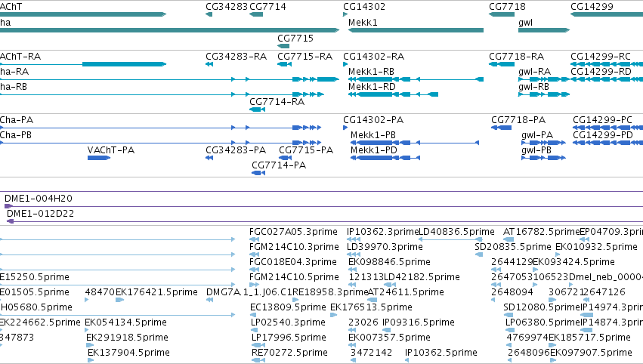Click the Mekk1-PD protein label
This screenshot has width=643, height=364.
pos(374,150)
